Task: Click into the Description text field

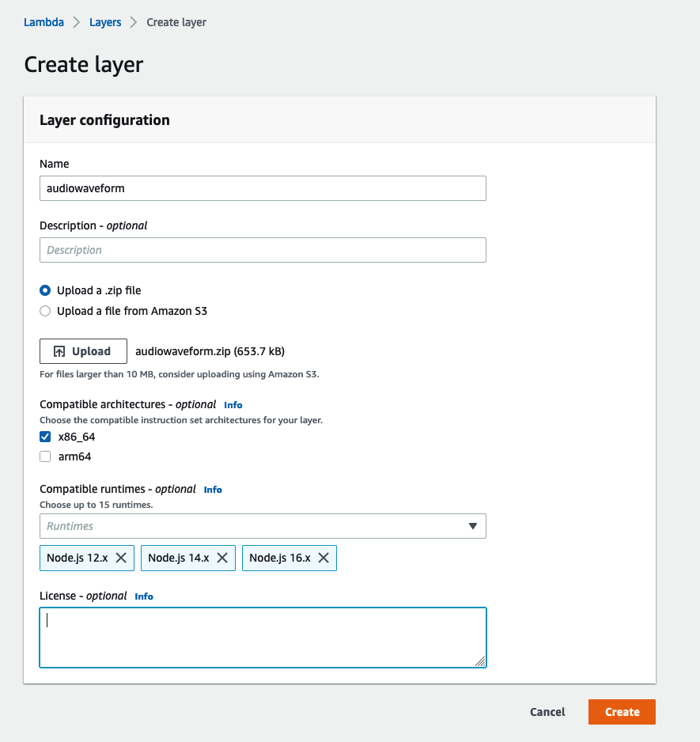Action: [263, 250]
